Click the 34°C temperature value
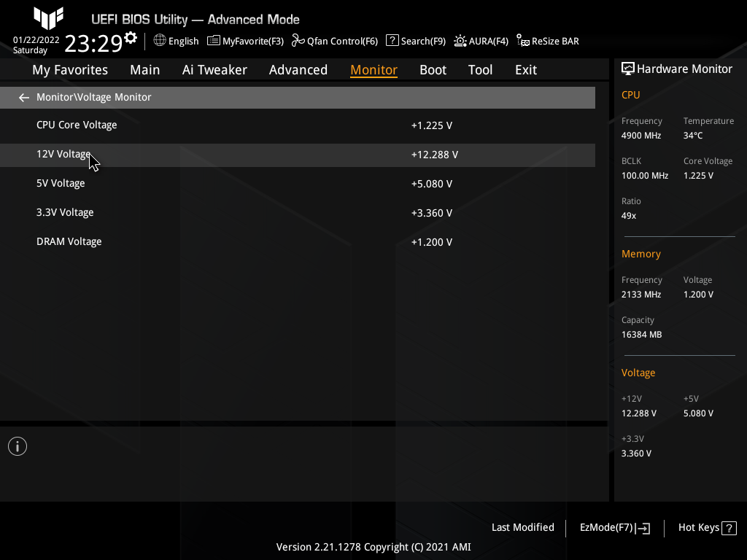The width and height of the screenshot is (747, 560). click(x=693, y=136)
